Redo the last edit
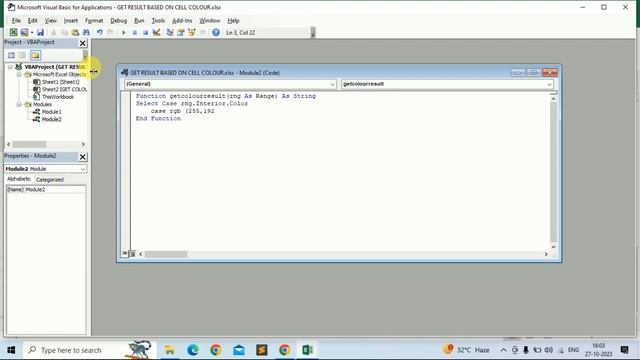This screenshot has width=640, height=360. pyautogui.click(x=110, y=32)
